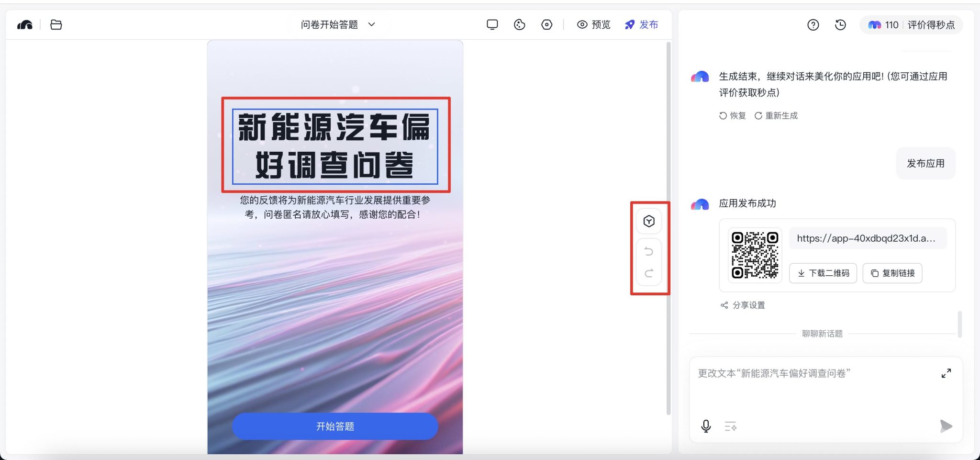Viewport: 980px width, 460px height.
Task: Click the 发布应用 button
Action: pos(924,163)
